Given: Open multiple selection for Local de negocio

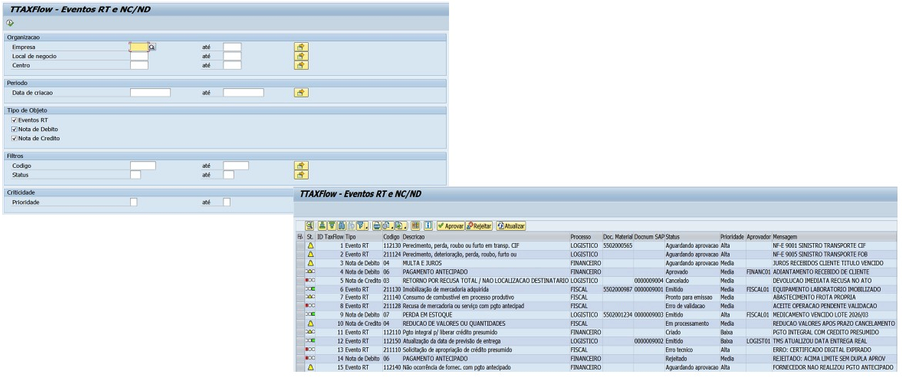Looking at the screenshot, I should [x=301, y=56].
